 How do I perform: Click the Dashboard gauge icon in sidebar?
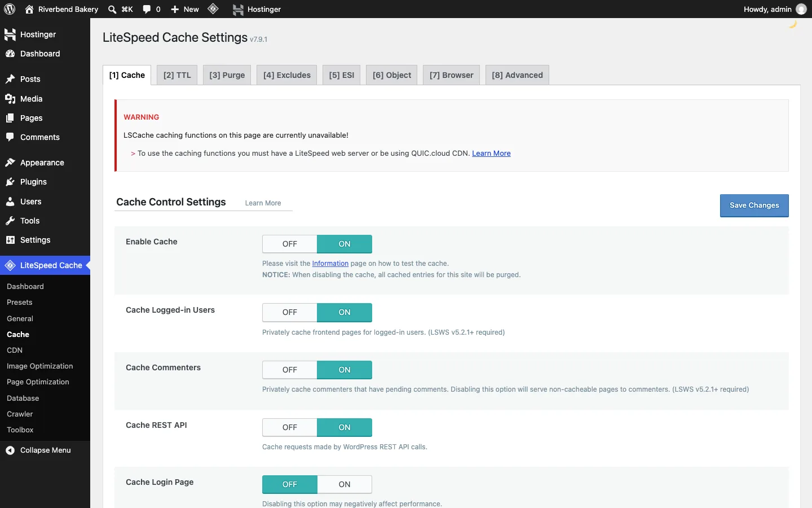click(10, 54)
